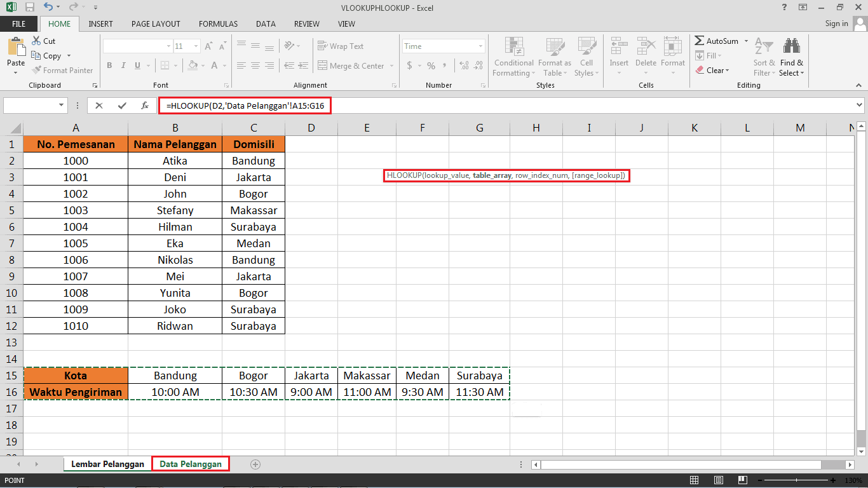Viewport: 868px width, 488px height.
Task: Switch to the FORMULAS ribbon tab
Action: point(218,24)
